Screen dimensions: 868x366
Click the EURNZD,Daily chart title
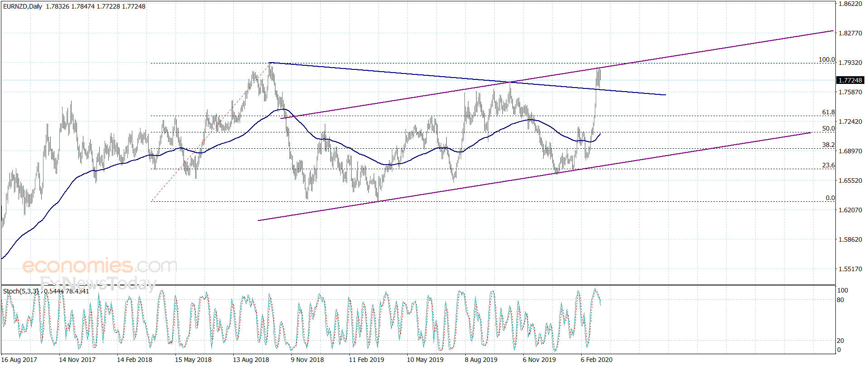(x=23, y=6)
